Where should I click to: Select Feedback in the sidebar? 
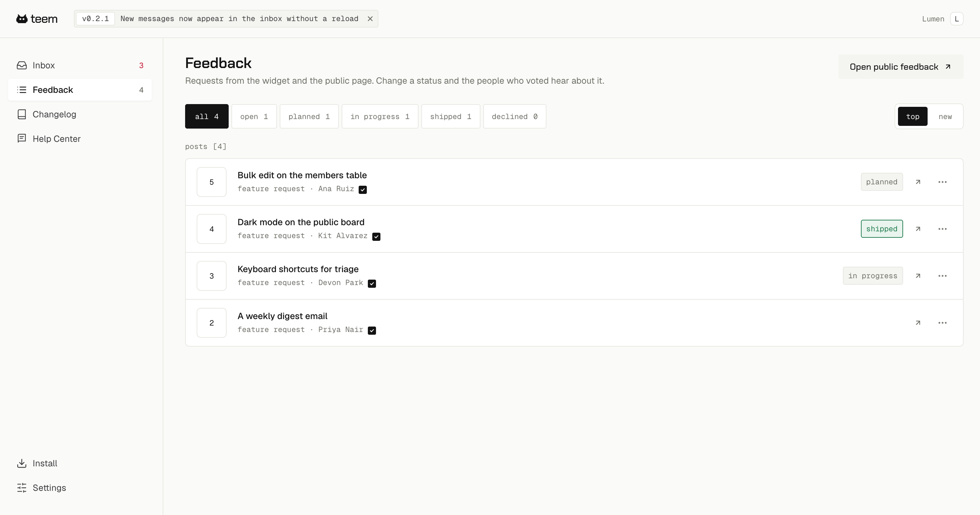tap(80, 90)
